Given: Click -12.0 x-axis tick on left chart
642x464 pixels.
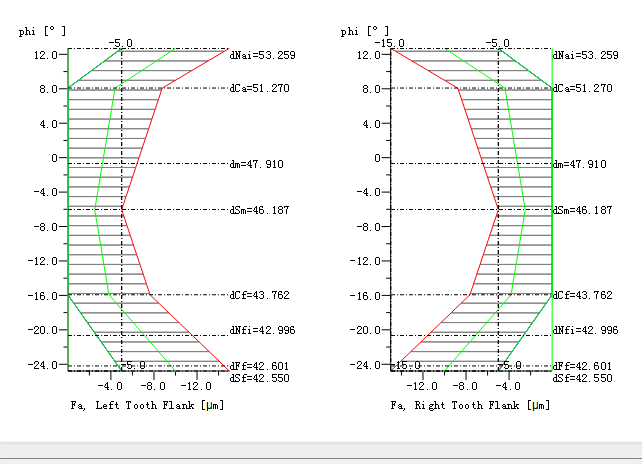Looking at the screenshot, I should (197, 386).
